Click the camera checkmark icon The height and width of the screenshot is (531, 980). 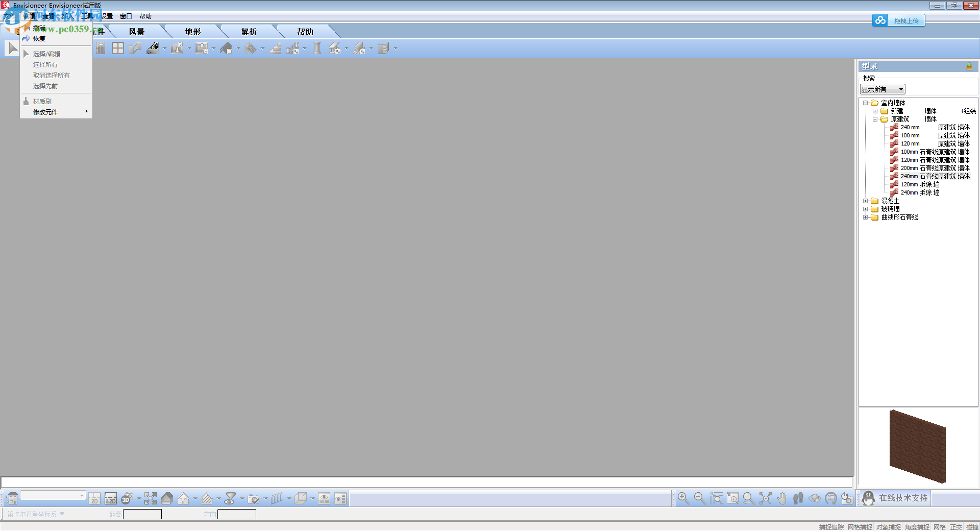[x=254, y=498]
